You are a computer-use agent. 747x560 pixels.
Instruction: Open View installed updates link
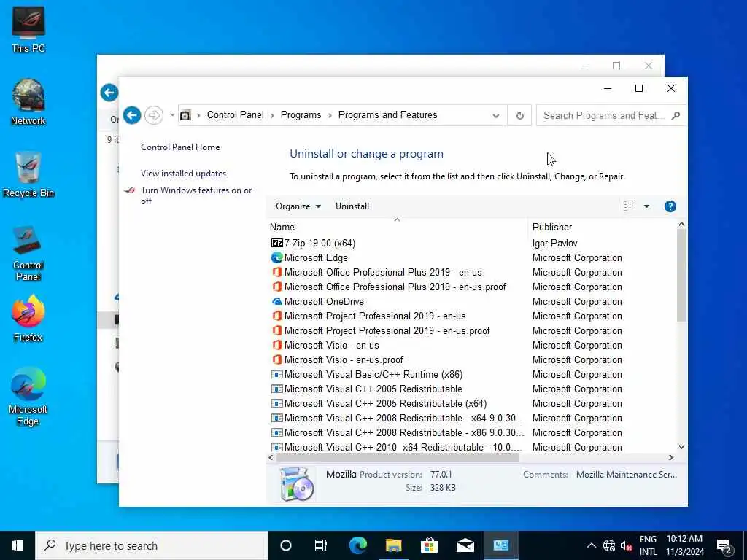click(x=183, y=174)
